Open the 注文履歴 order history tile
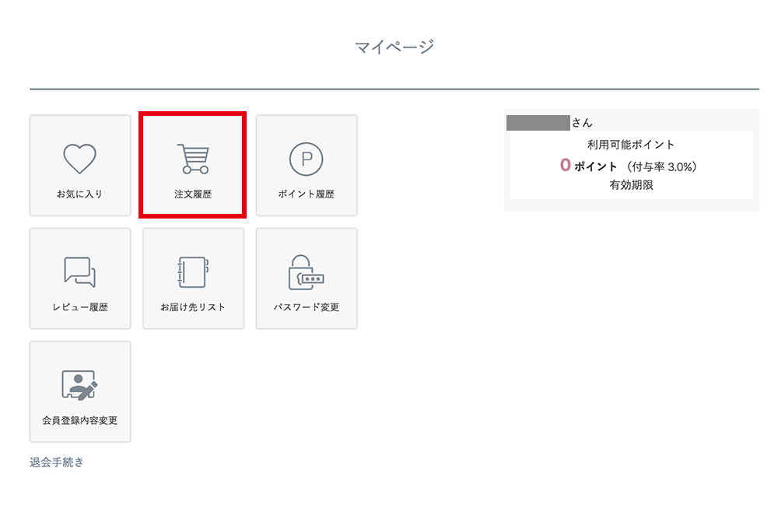 pos(193,166)
